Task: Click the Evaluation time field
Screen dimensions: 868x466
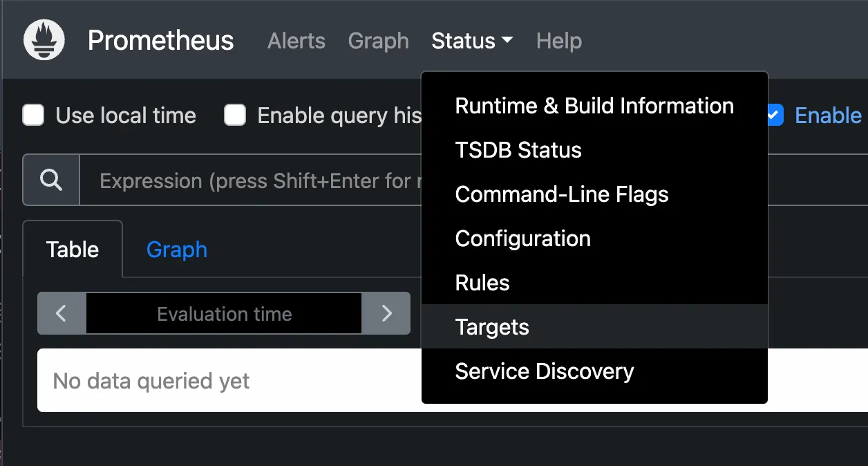Action: [224, 314]
